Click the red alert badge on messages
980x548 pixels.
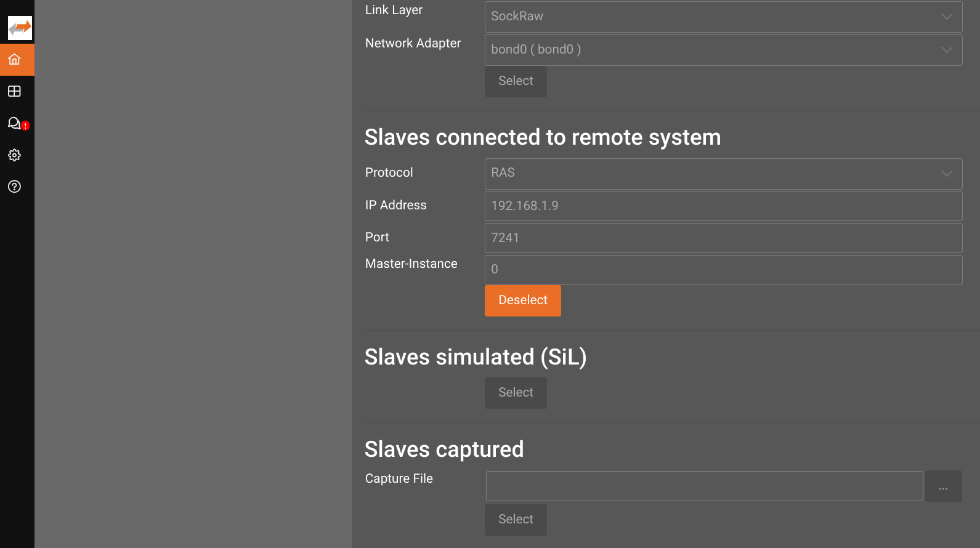click(25, 126)
